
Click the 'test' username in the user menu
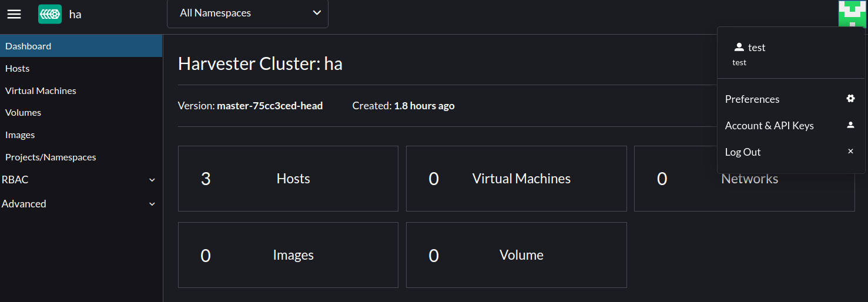pyautogui.click(x=757, y=48)
